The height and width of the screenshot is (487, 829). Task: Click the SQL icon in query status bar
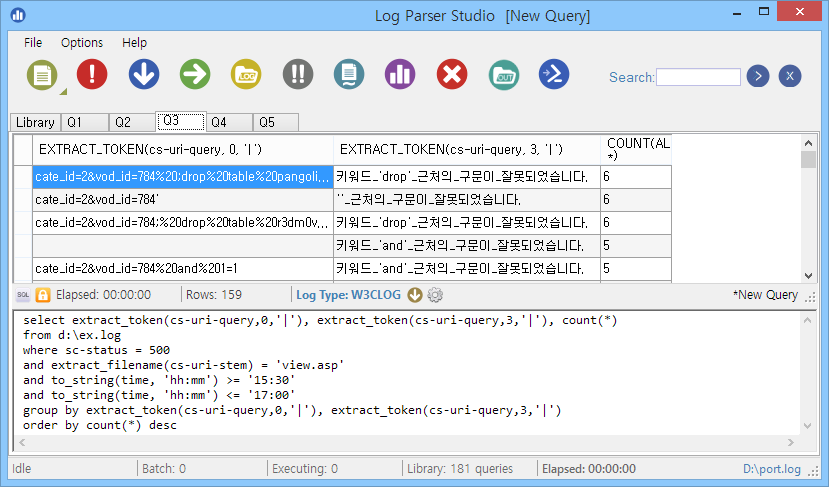point(23,295)
